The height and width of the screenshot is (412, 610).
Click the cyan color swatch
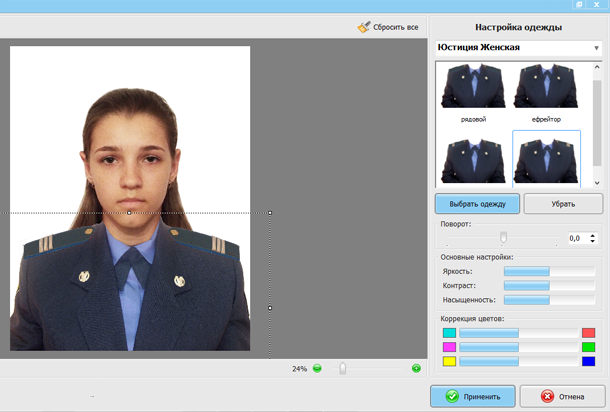coord(449,333)
